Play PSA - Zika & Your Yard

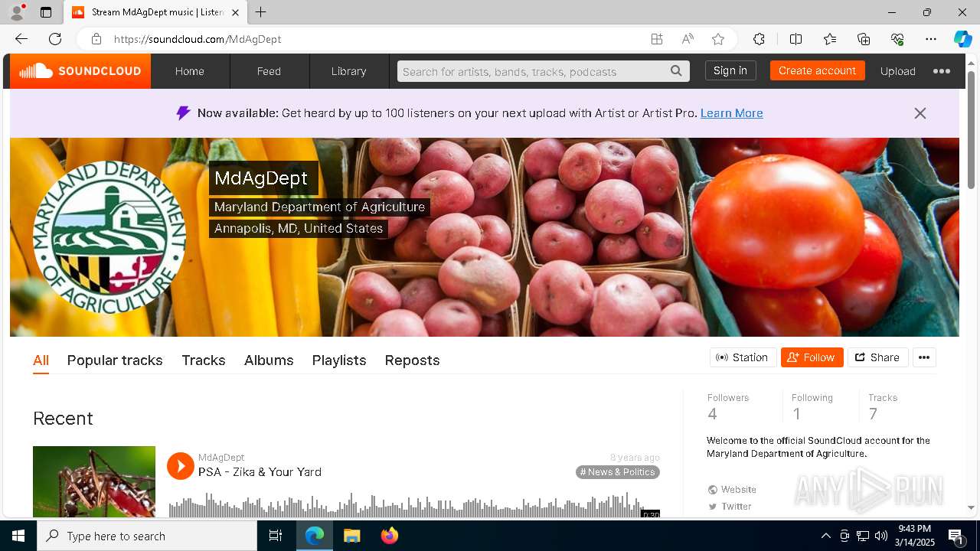click(181, 465)
